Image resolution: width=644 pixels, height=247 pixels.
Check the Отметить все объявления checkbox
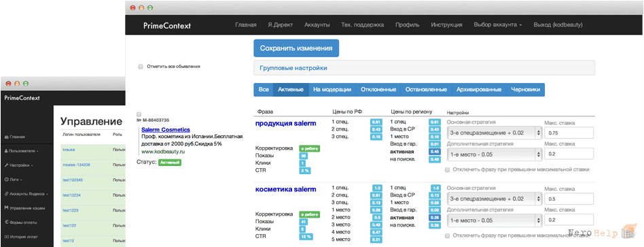coord(141,66)
